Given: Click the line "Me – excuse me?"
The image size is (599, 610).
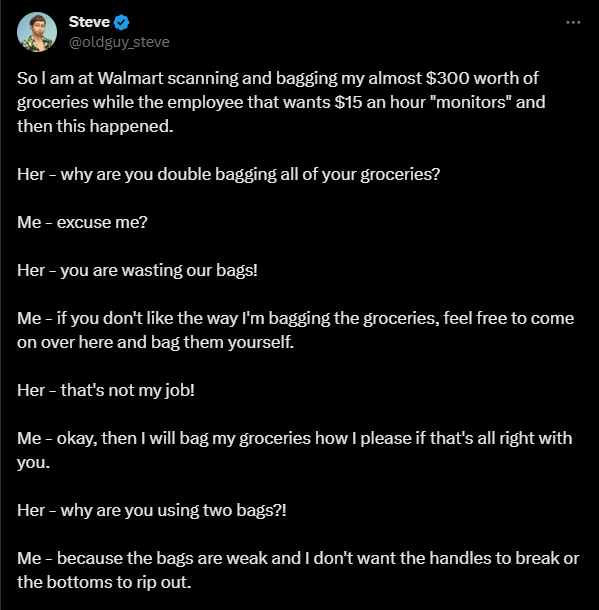Looking at the screenshot, I should 82,222.
